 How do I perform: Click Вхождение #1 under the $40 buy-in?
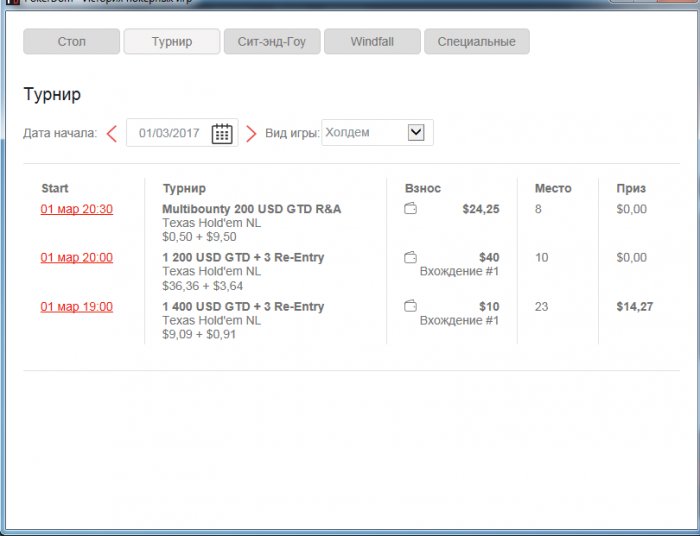pyautogui.click(x=459, y=271)
